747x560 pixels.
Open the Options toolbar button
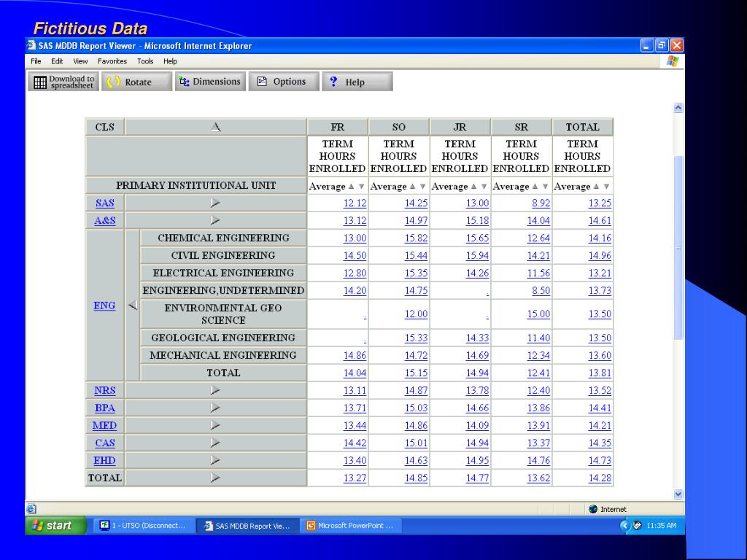284,82
